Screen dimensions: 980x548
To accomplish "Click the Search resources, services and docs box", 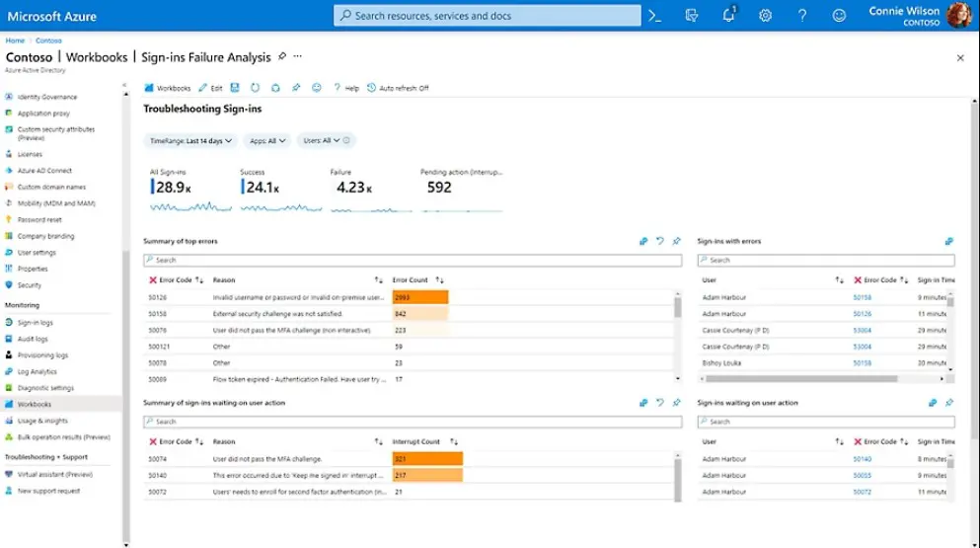I will pyautogui.click(x=487, y=16).
